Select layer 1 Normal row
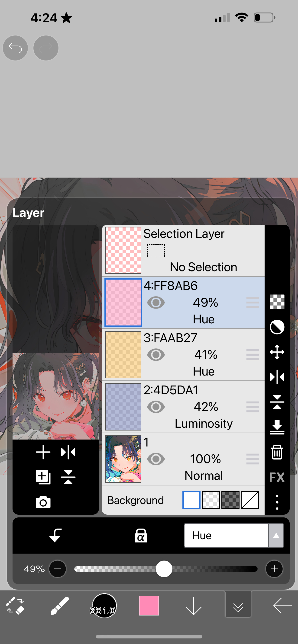298x644 pixels. tap(183, 459)
